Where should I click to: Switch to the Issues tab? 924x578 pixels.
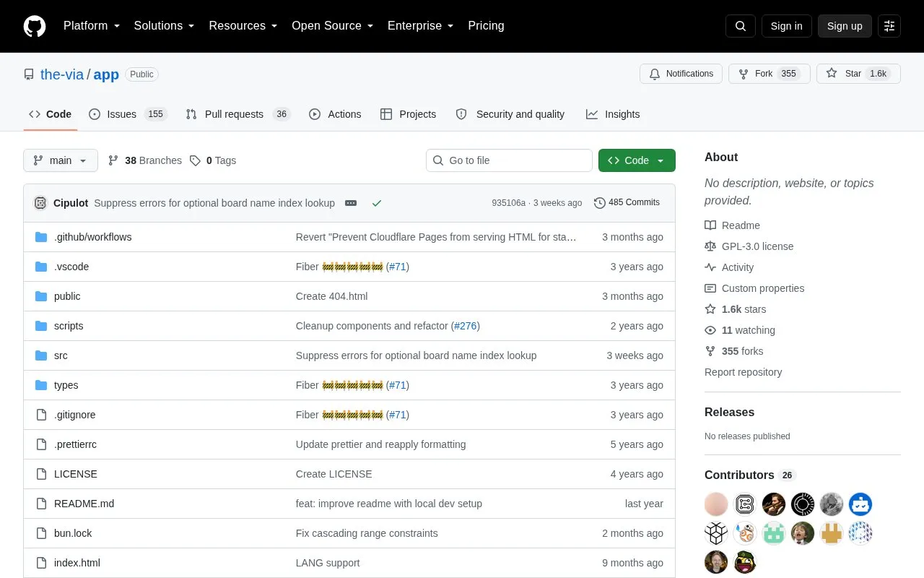click(x=128, y=114)
